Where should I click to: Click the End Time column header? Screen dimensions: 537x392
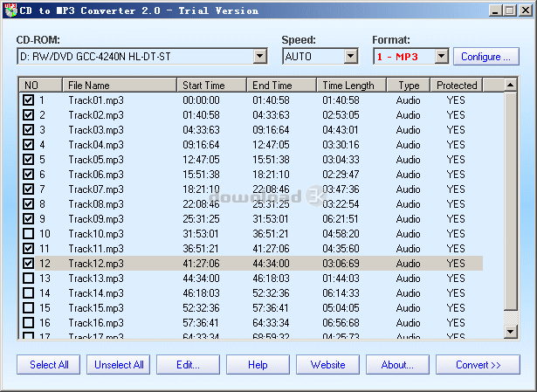[282, 85]
